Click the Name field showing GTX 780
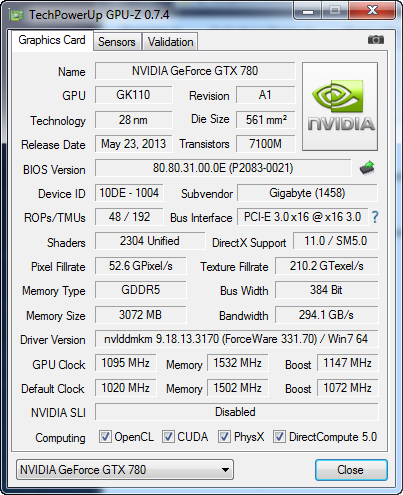The height and width of the screenshot is (495, 403). click(x=195, y=71)
